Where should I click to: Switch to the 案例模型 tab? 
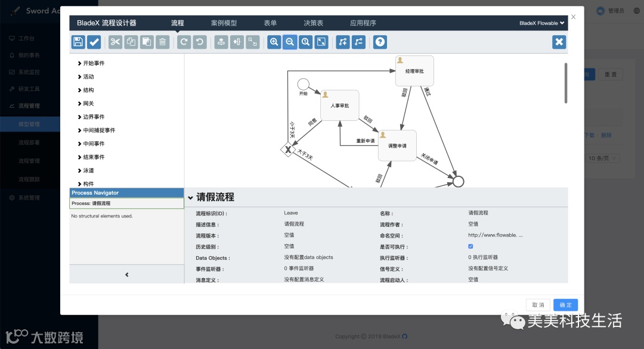224,23
